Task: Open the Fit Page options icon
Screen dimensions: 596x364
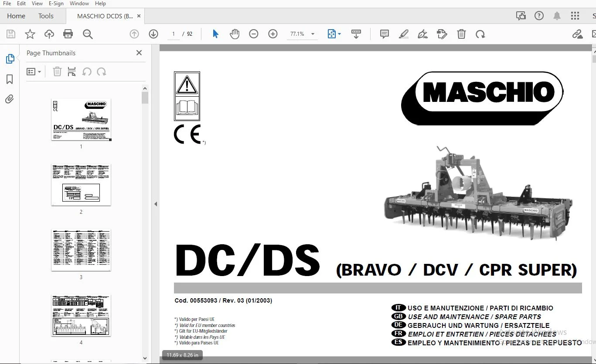Action: click(x=334, y=34)
